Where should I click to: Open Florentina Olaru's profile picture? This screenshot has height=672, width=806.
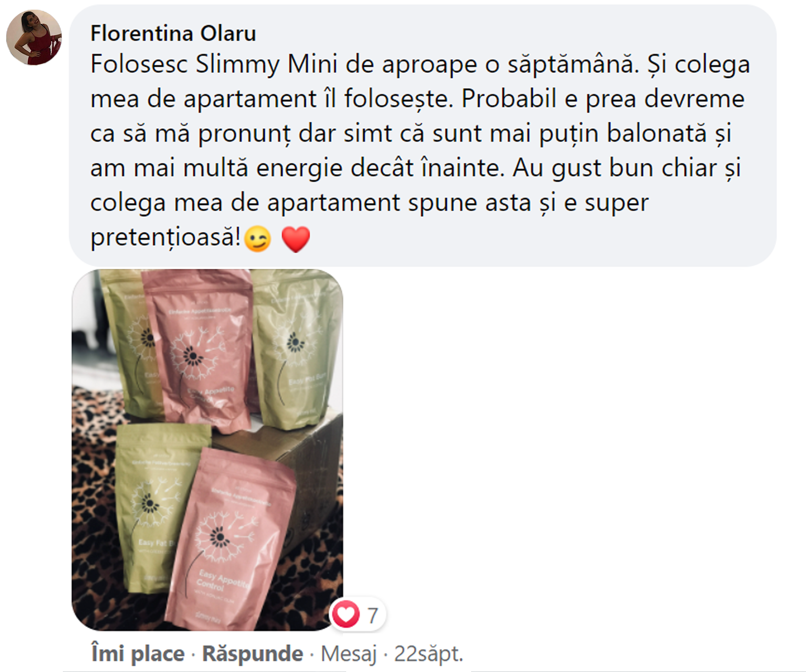click(x=34, y=37)
